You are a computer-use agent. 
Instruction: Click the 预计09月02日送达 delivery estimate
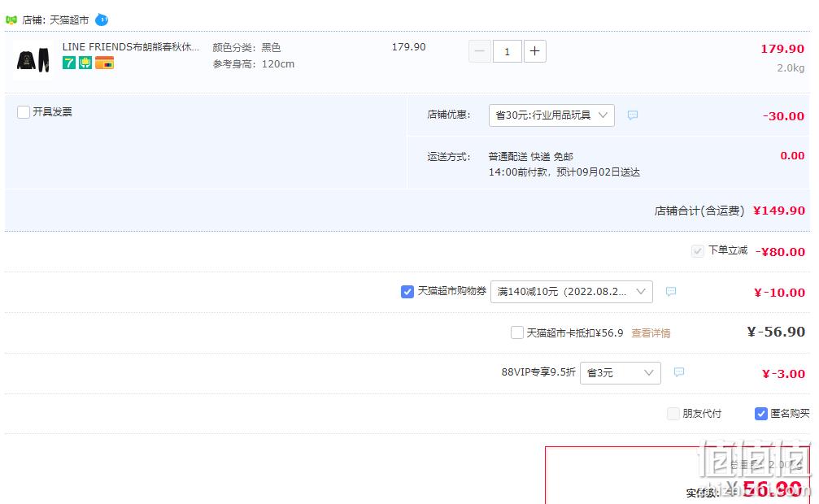(598, 172)
